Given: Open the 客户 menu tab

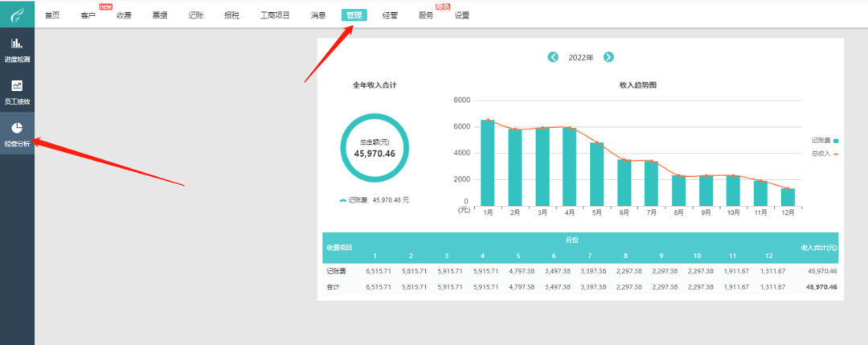Looking at the screenshot, I should pos(88,15).
